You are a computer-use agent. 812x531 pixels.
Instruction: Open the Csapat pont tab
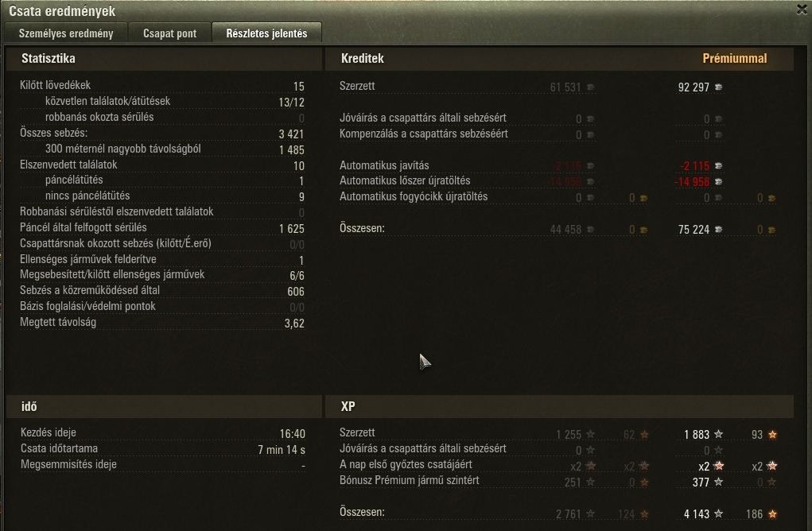[170, 33]
